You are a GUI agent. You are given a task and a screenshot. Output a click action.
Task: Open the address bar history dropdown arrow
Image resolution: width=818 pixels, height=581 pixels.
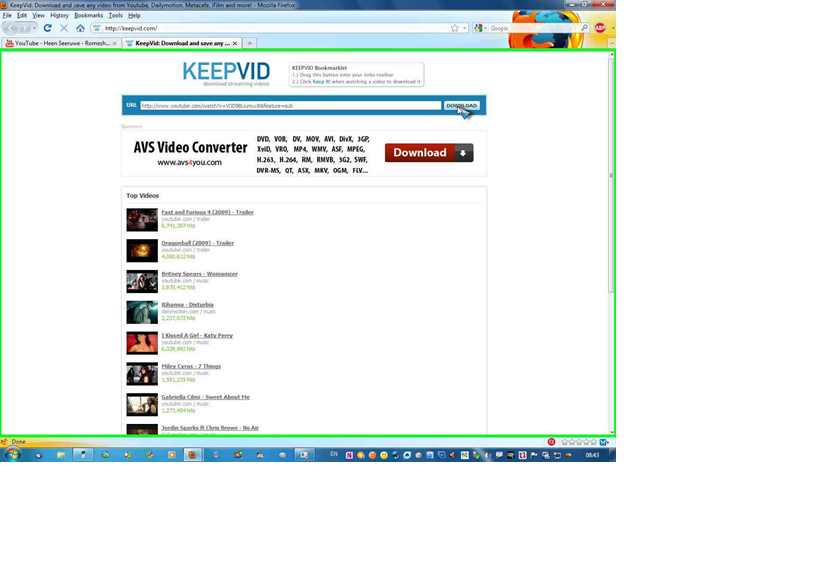click(x=466, y=28)
